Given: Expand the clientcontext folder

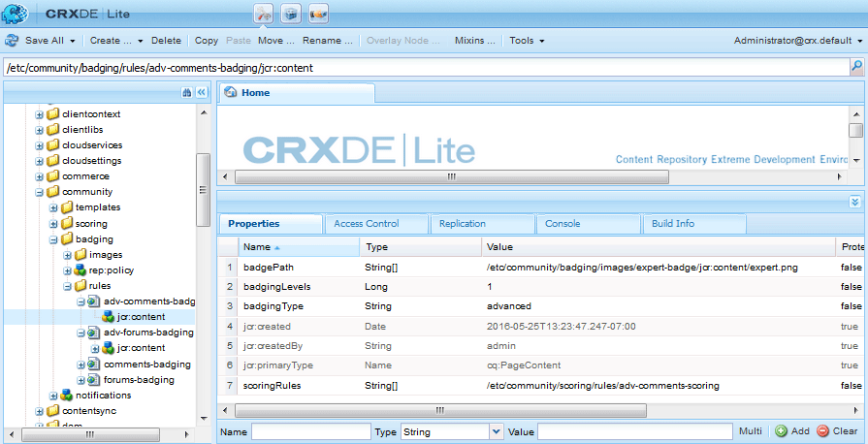Looking at the screenshot, I should point(40,114).
